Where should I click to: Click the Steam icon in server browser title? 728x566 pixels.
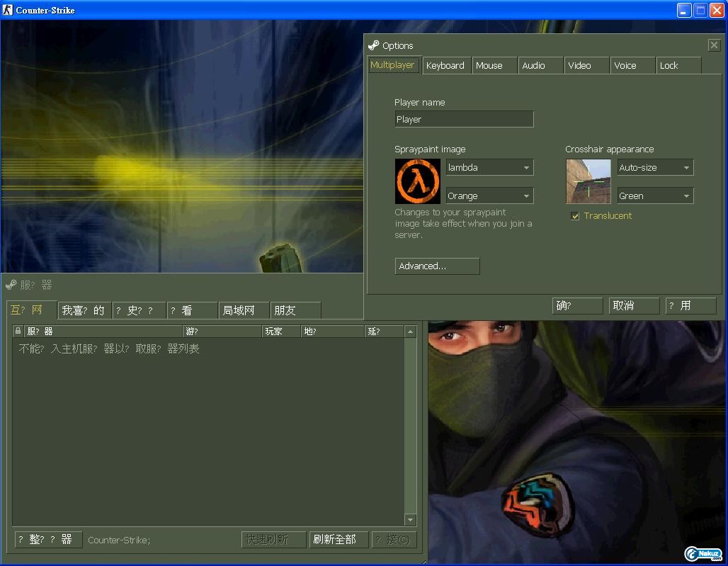point(11,285)
